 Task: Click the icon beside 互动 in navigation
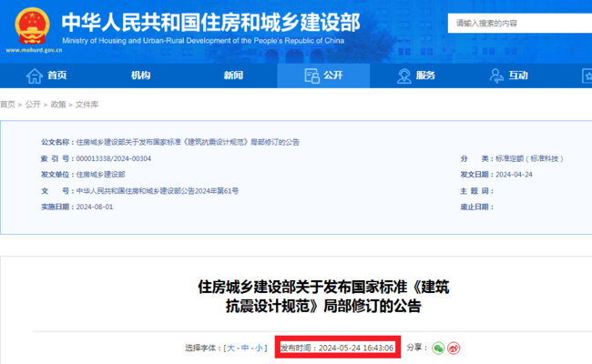(495, 76)
